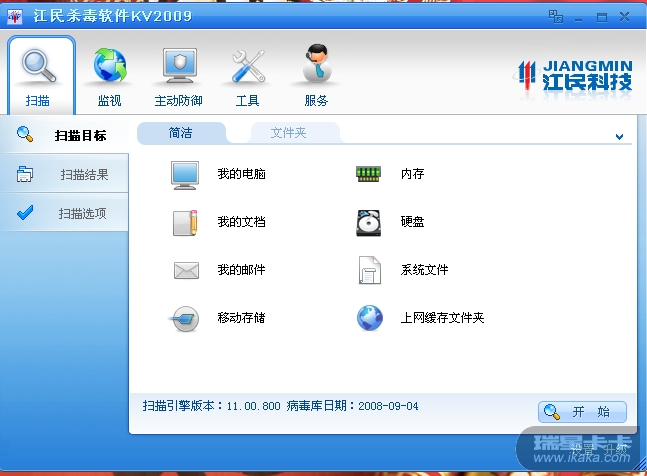Click the blue checkmark beside 扫描选项
Viewport: 647px width, 476px height.
click(x=25, y=212)
